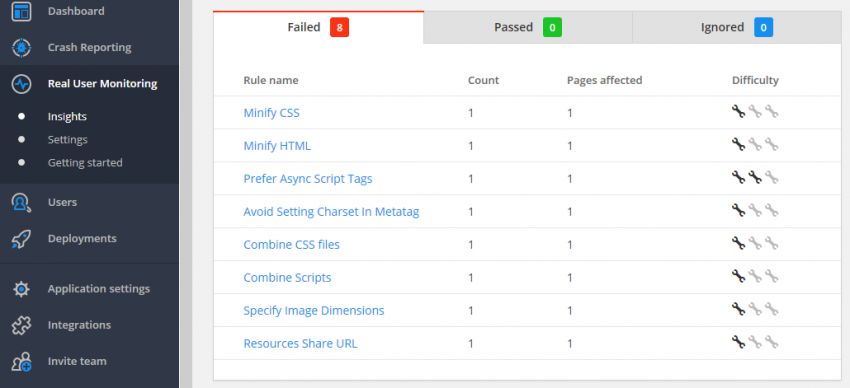Open Application settings in the sidebar
Viewport: 850px width, 388px height.
[99, 289]
